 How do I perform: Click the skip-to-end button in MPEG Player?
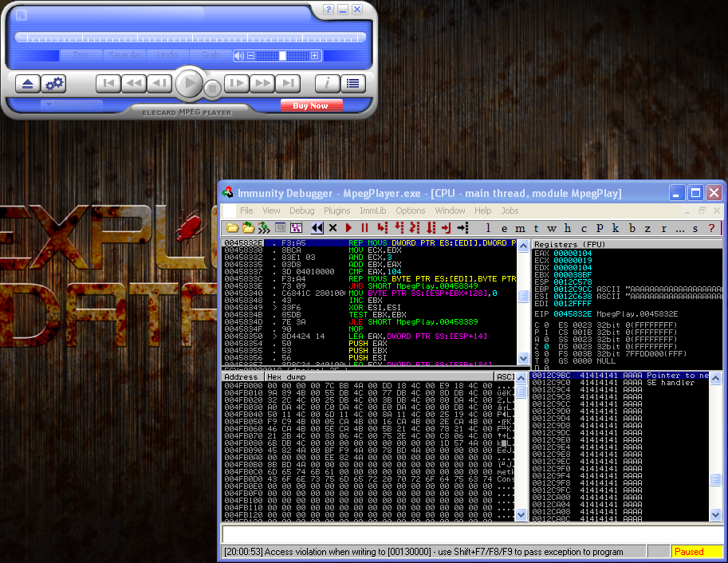[x=288, y=84]
